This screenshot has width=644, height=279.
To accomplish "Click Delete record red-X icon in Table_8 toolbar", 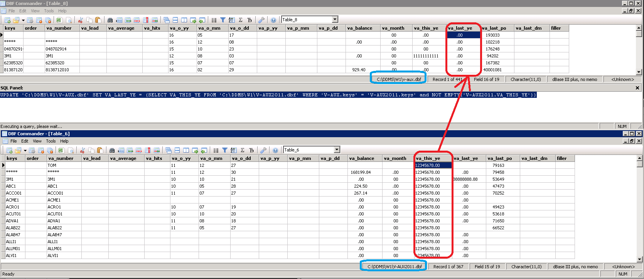I will (146, 20).
